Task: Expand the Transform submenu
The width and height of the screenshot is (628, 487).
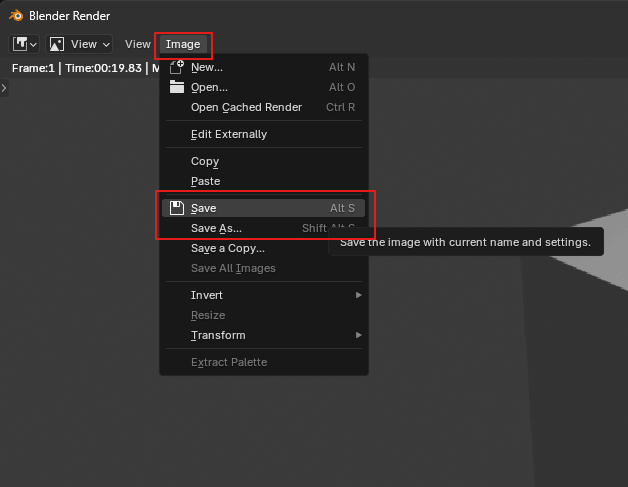Action: click(x=264, y=335)
